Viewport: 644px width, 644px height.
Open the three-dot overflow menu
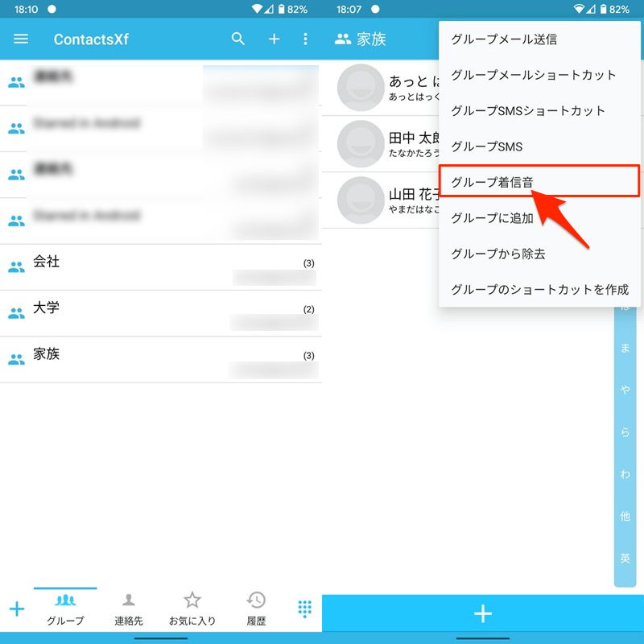(305, 39)
